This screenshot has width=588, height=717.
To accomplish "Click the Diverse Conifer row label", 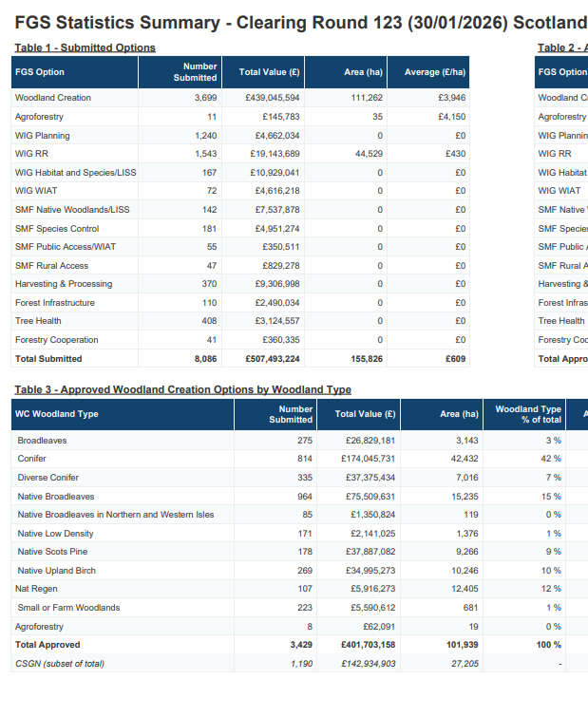I will (x=47, y=478).
